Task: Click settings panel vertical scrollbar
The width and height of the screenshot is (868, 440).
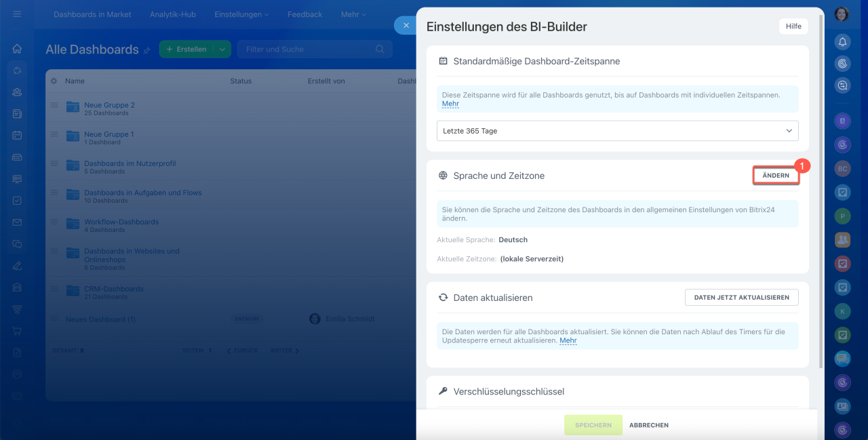Action: [821, 190]
